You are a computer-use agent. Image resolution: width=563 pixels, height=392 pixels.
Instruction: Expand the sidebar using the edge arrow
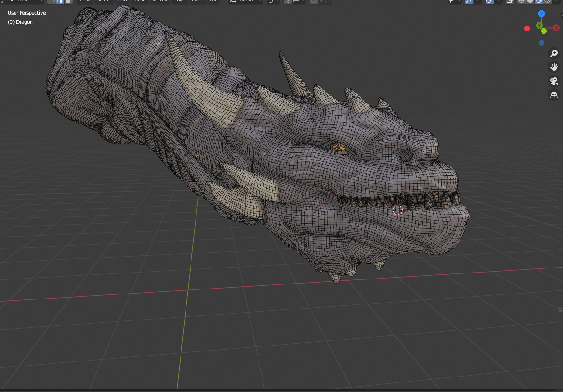pos(561,15)
